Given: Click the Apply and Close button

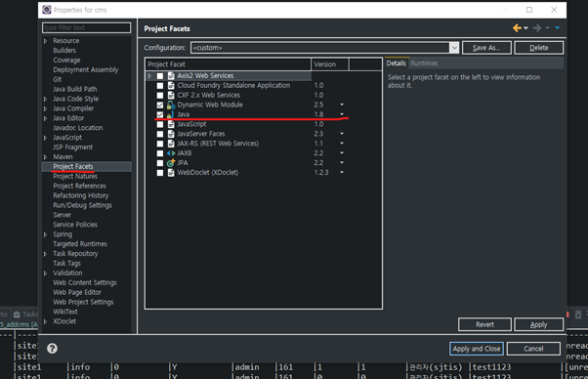Looking at the screenshot, I should (x=477, y=349).
